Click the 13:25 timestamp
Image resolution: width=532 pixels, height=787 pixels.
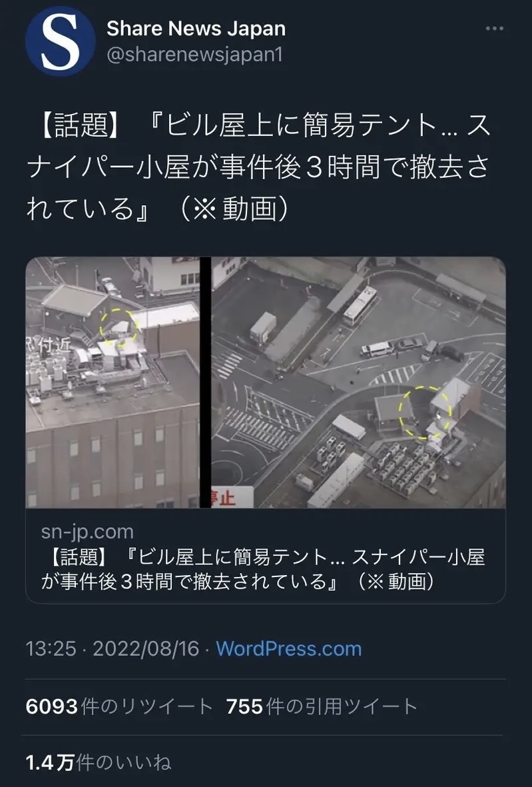click(x=51, y=648)
